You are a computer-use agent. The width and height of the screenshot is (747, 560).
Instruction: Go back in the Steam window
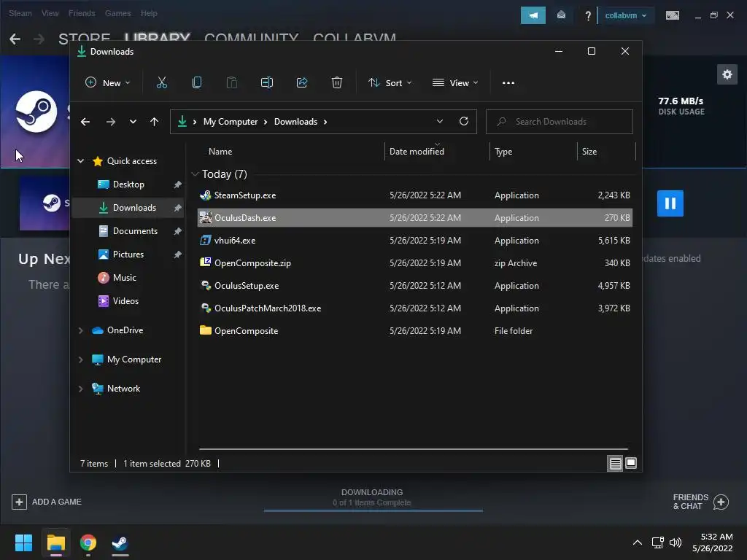click(x=15, y=39)
